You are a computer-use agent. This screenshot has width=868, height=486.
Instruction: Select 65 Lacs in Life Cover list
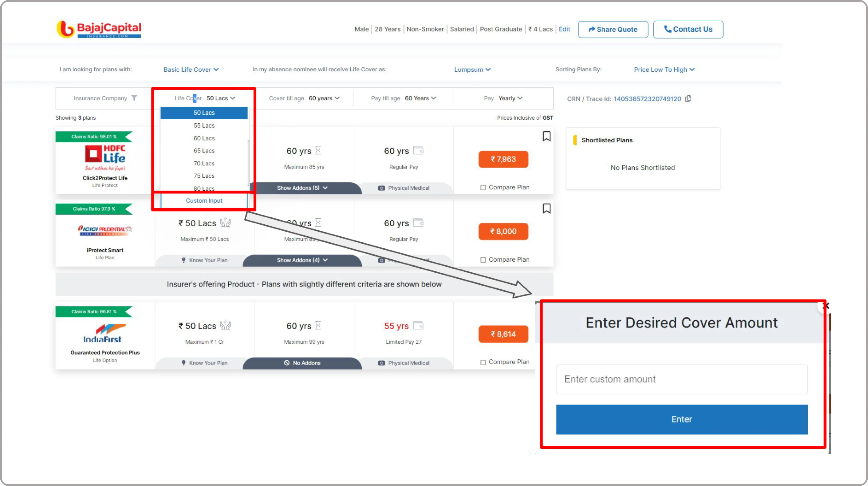pyautogui.click(x=204, y=151)
